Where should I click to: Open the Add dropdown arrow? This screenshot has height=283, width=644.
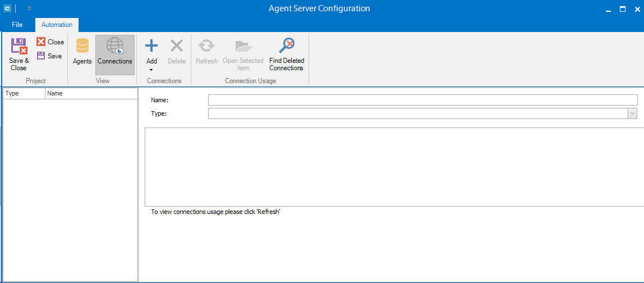pos(151,70)
